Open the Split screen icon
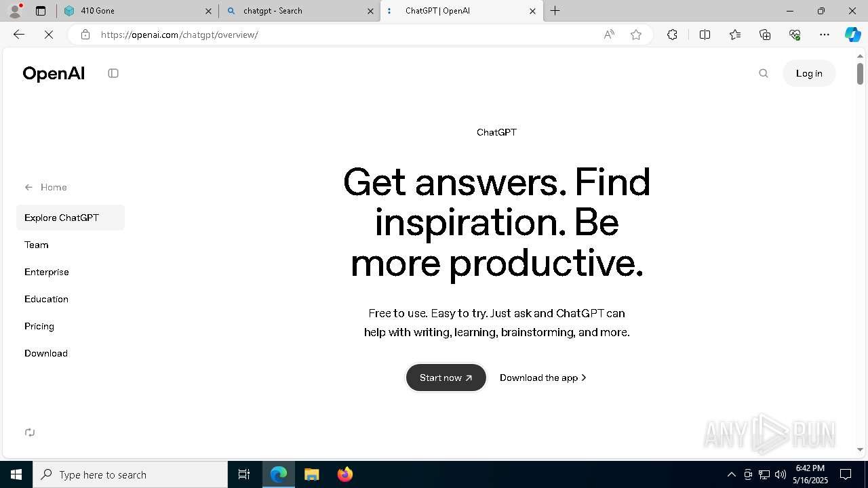This screenshot has width=868, height=488. point(705,35)
